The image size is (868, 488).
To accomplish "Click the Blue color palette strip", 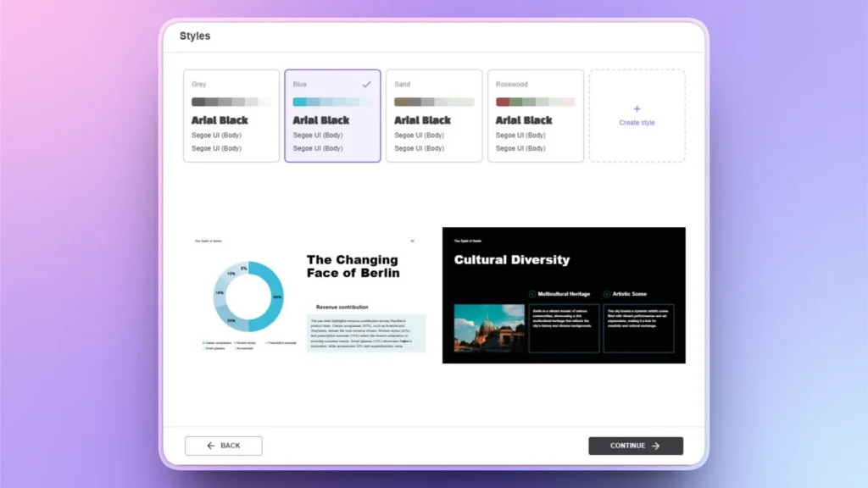I will tap(332, 100).
